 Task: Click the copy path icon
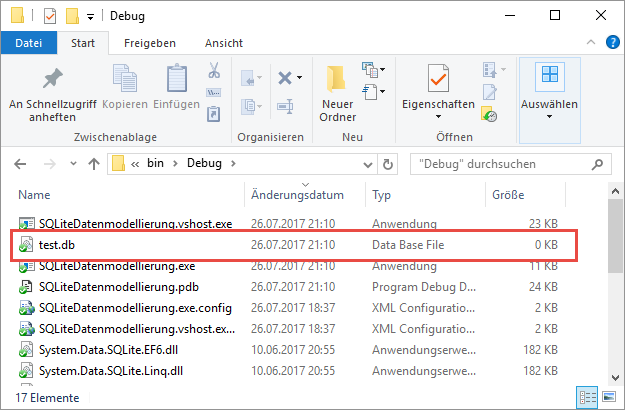point(214,93)
